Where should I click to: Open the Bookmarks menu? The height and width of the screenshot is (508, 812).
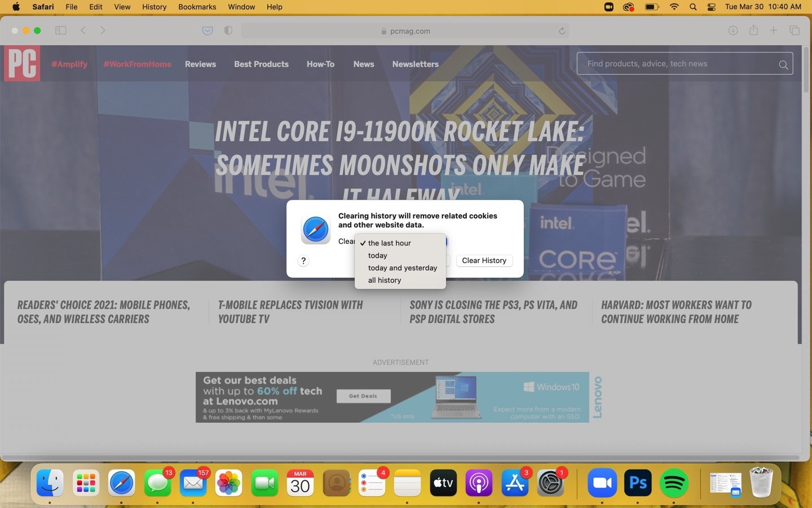click(197, 7)
